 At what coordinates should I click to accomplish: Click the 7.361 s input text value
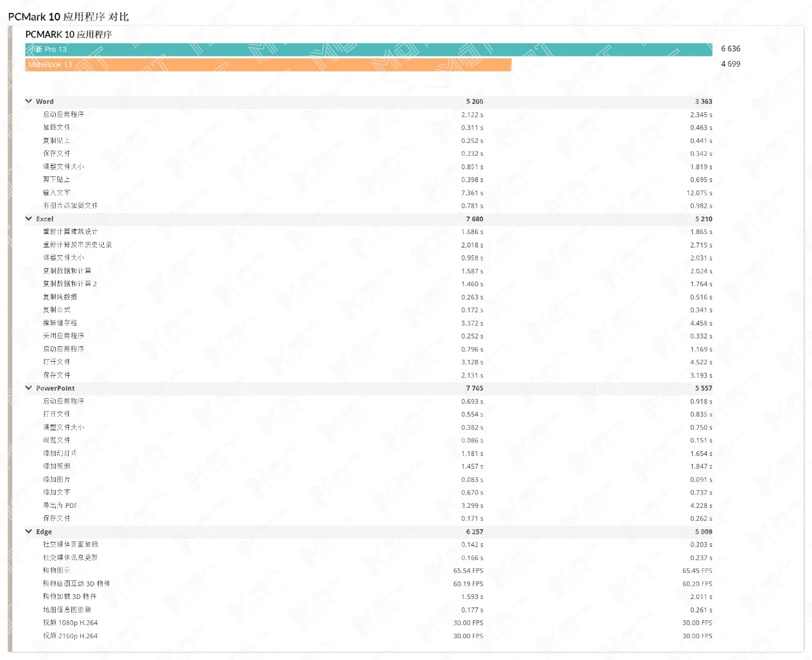point(473,193)
